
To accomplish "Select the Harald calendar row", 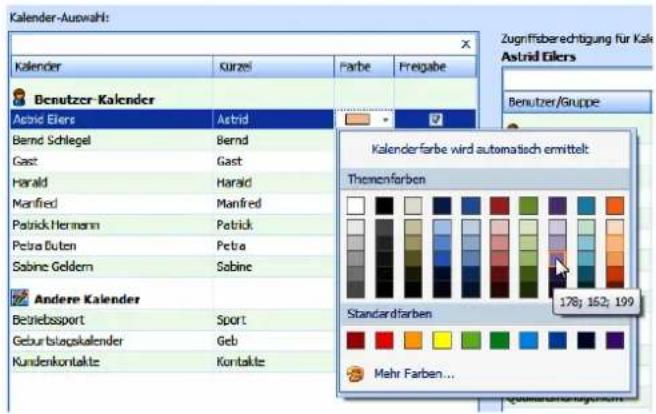I will pos(172,182).
